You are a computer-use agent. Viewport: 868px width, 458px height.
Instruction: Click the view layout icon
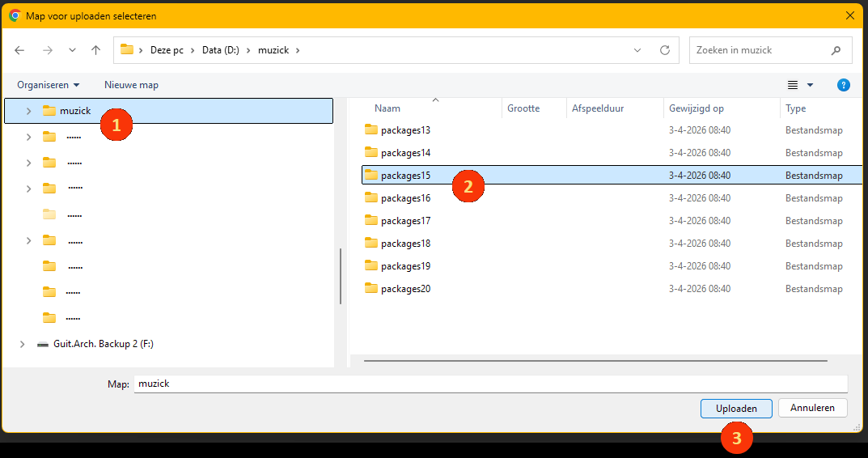pos(793,85)
